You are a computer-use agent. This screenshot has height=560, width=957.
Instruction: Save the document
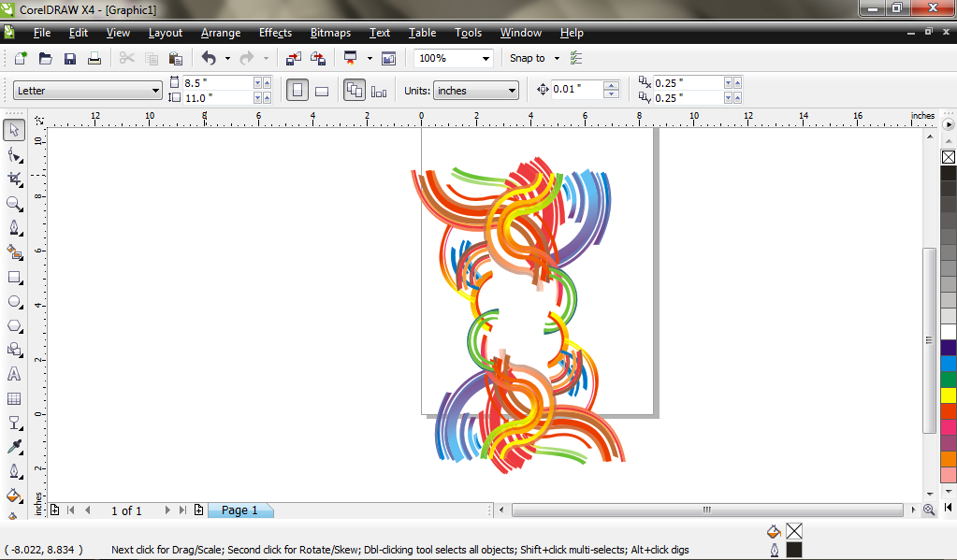coord(70,58)
